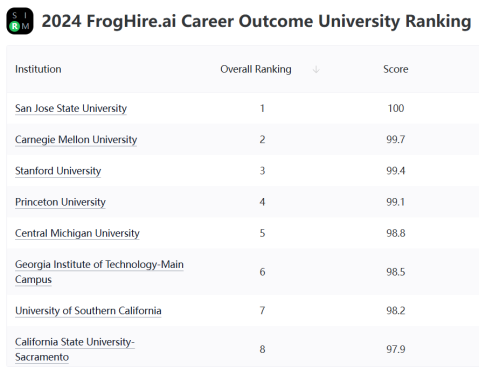
Task: Select the ranking number 7 cell
Action: click(262, 311)
